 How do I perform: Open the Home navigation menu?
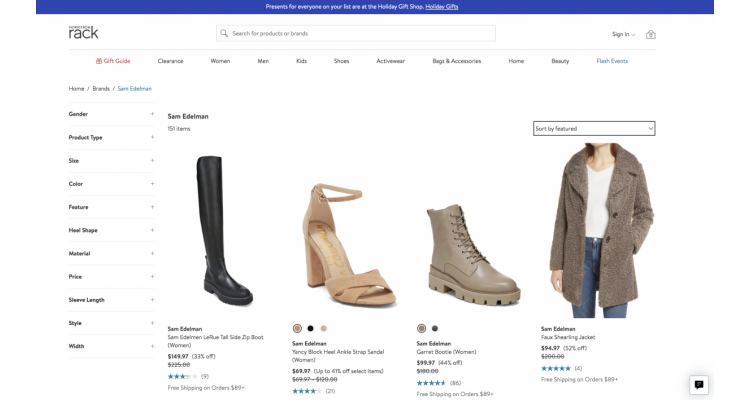[516, 61]
